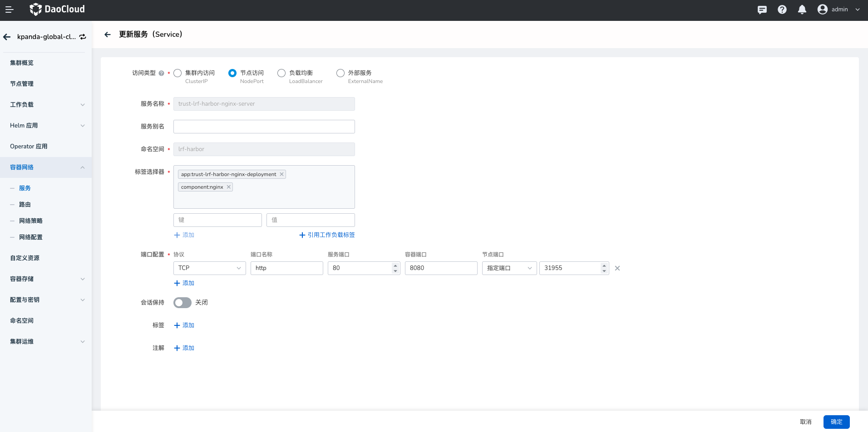The height and width of the screenshot is (432, 868).
Task: Delete the port configuration row
Action: tap(617, 268)
